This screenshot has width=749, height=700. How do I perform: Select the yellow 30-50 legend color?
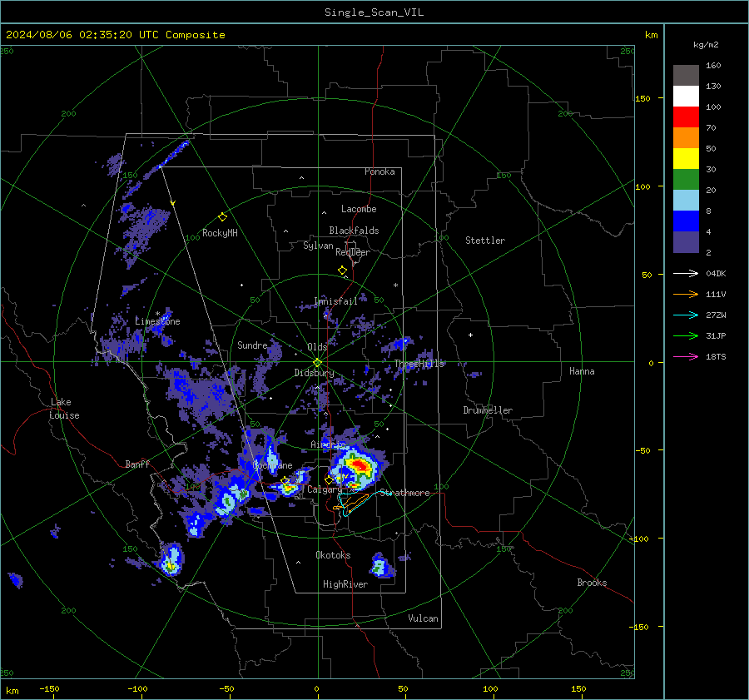[x=686, y=159]
